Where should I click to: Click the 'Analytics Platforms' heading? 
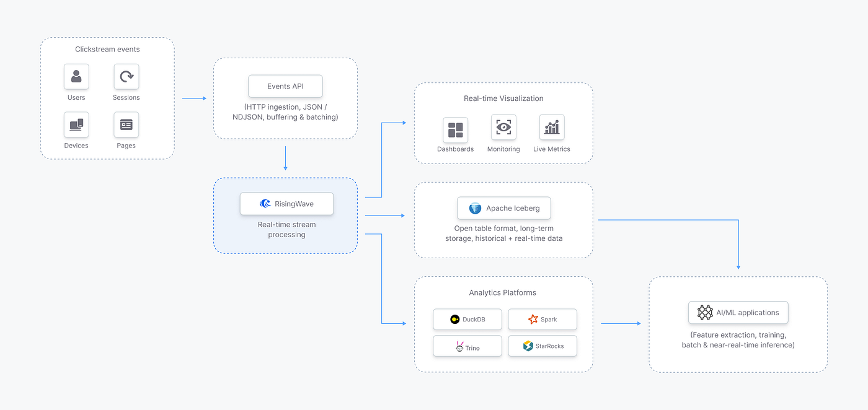point(503,292)
